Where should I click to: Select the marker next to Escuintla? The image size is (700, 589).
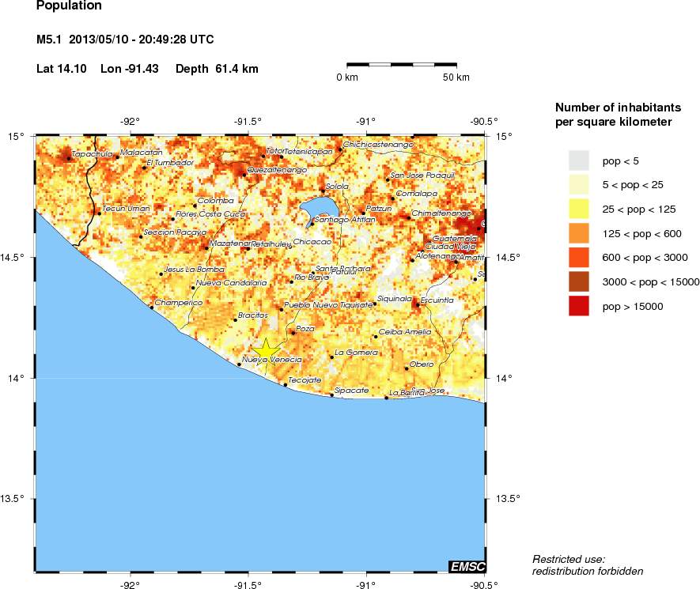coord(417,305)
